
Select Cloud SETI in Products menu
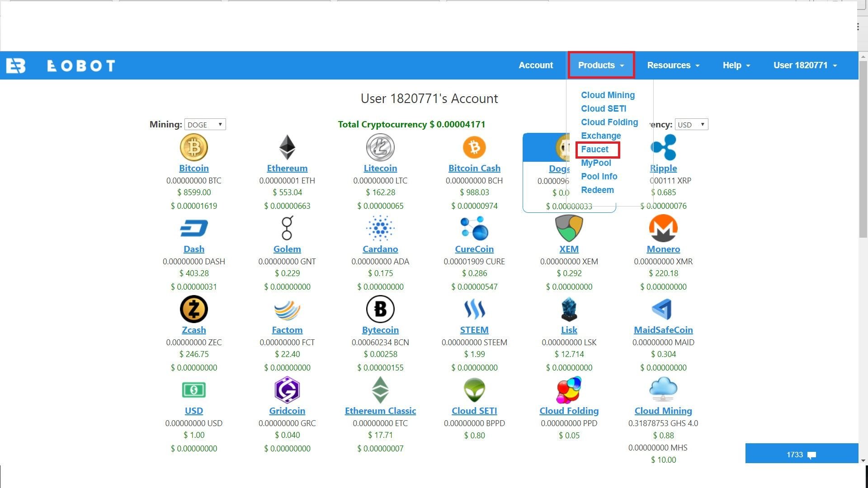tap(604, 108)
